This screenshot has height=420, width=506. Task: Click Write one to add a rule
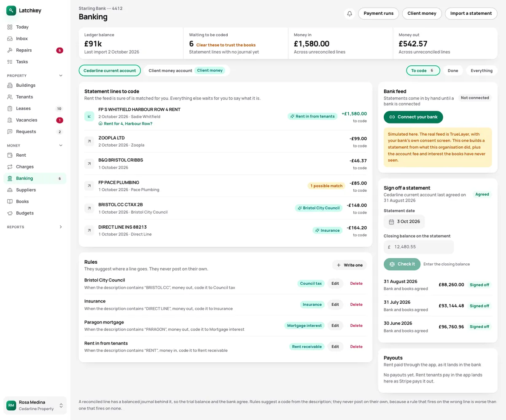(x=350, y=265)
